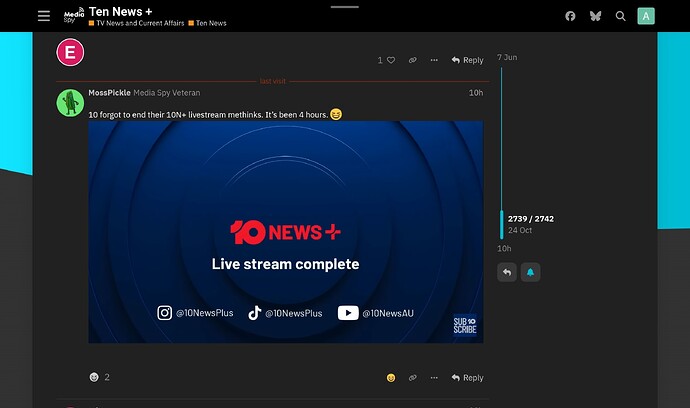Reply to MossPickle's post

tap(467, 378)
